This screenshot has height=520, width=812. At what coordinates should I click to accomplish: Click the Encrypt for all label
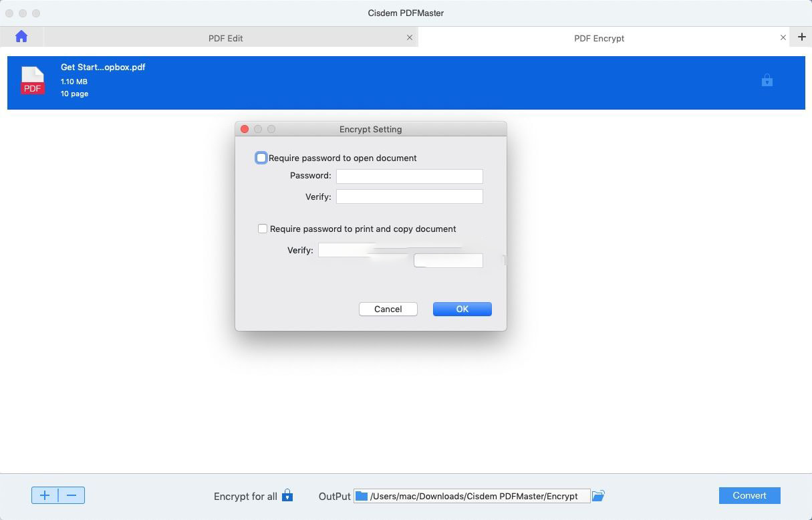click(245, 497)
